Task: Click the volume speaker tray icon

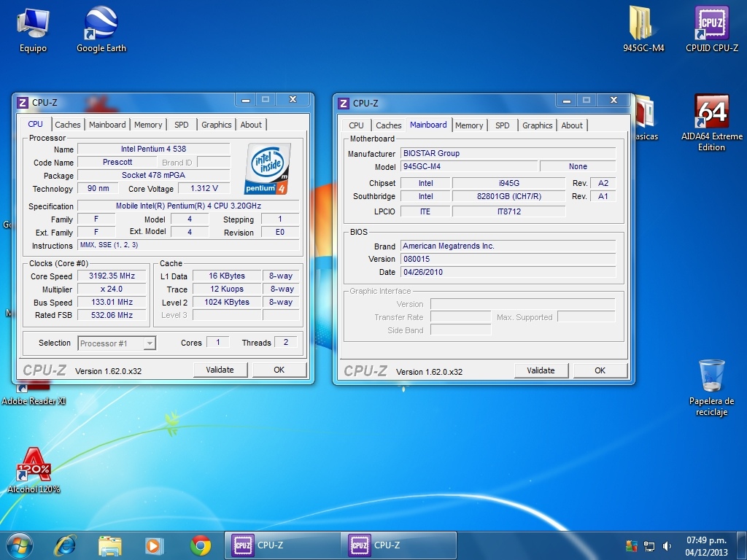Action: point(667,546)
